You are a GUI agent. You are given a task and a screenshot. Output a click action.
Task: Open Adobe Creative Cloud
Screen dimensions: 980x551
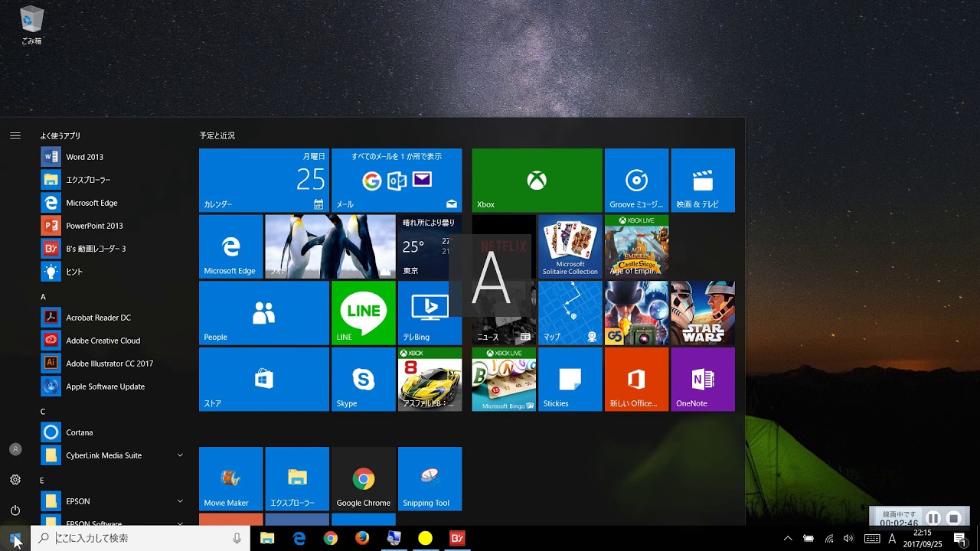(x=113, y=341)
